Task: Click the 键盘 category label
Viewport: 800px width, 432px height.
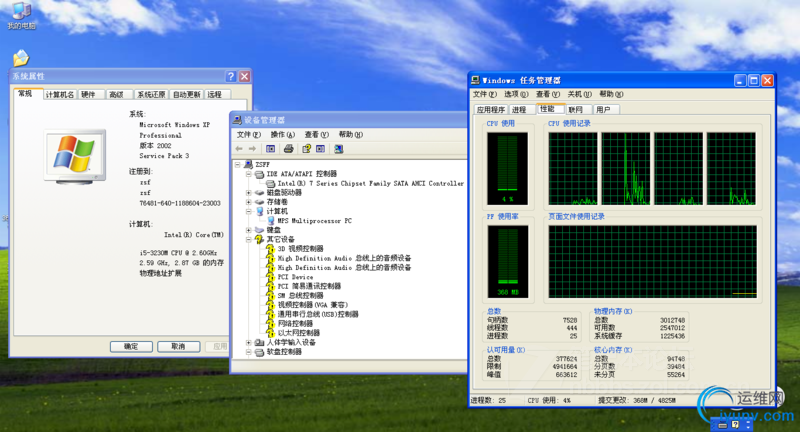Action: (273, 230)
